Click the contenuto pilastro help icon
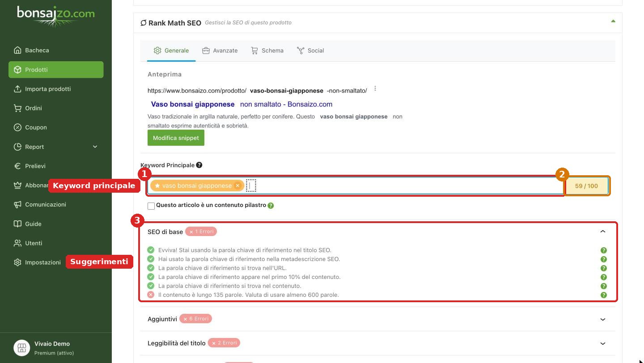644x363 pixels. pyautogui.click(x=271, y=206)
